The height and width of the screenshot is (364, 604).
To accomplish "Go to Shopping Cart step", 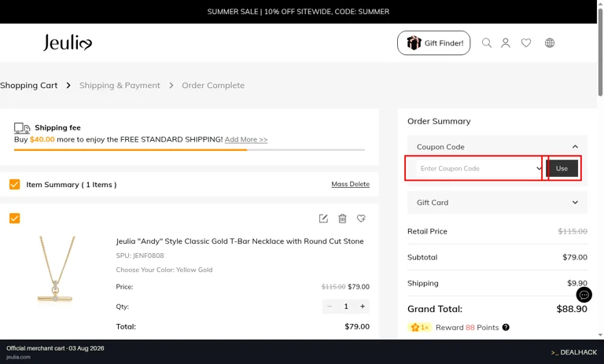I will point(29,85).
